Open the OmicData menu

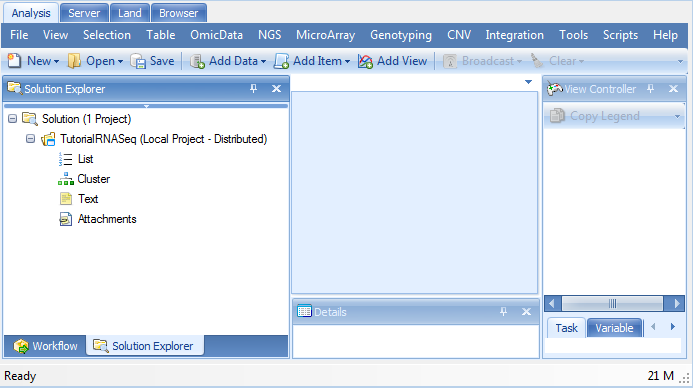coord(216,35)
